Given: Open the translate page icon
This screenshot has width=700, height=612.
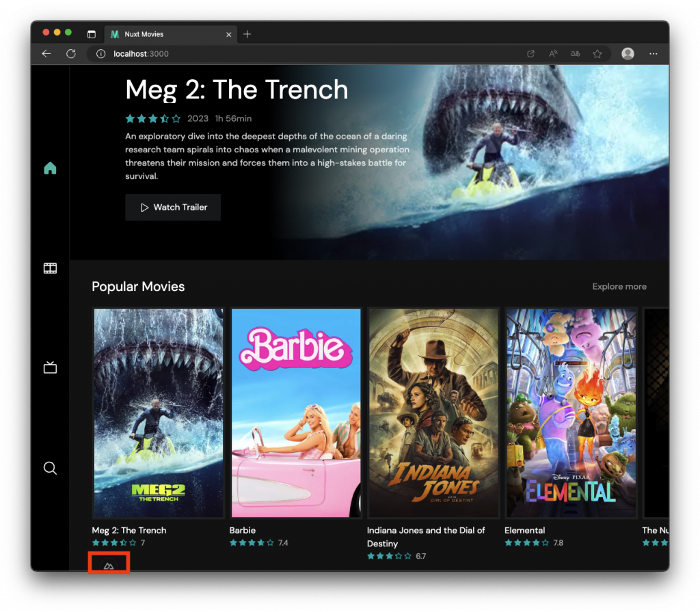Looking at the screenshot, I should click(x=575, y=53).
